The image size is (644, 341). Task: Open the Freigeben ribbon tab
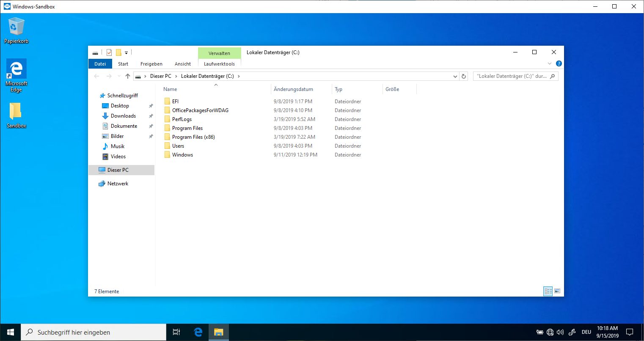[x=151, y=64]
